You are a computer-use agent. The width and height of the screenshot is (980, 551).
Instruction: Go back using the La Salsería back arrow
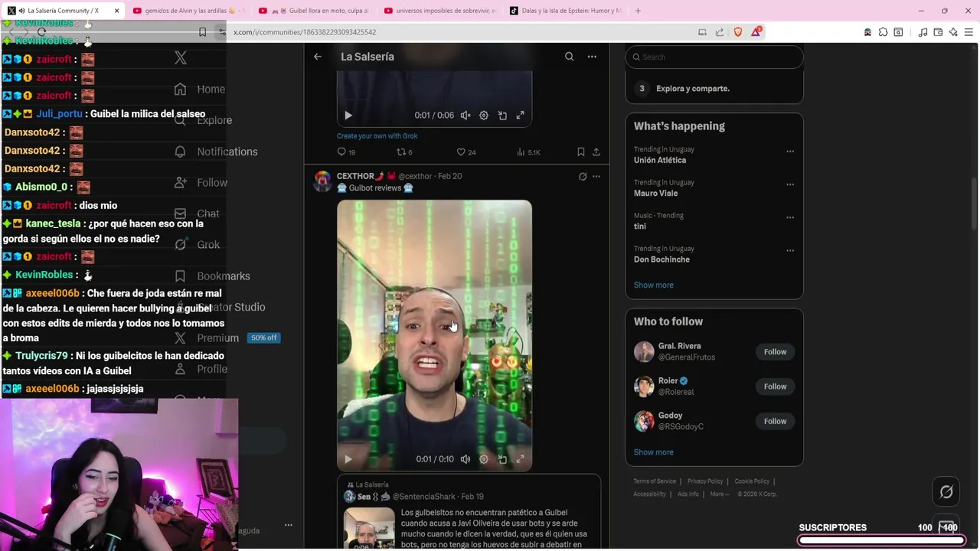318,57
